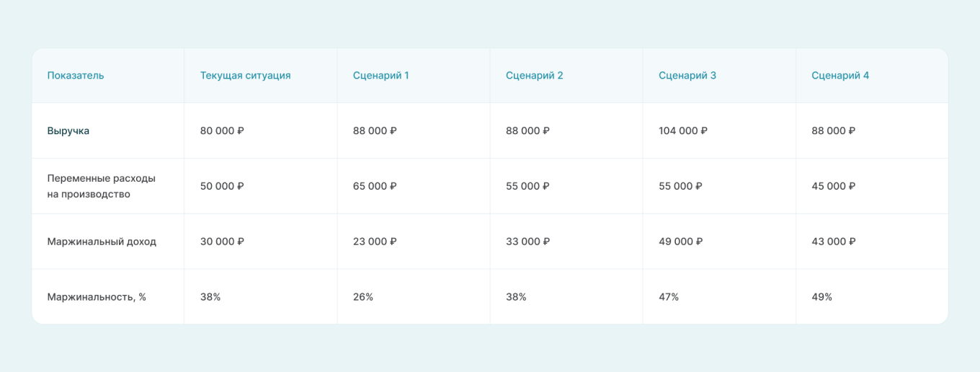
Task: Click the "Сценарий 3" column header
Action: [687, 76]
